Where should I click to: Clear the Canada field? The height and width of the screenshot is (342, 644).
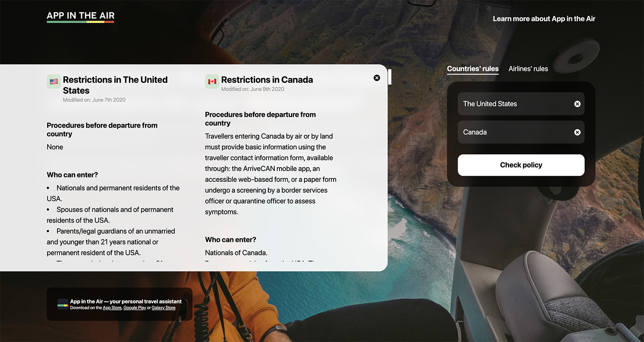coord(577,132)
